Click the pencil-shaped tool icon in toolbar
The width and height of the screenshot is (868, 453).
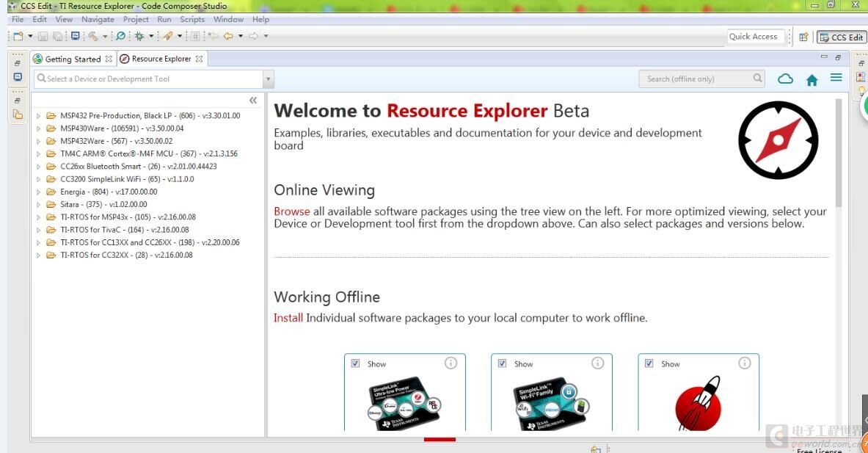coord(168,36)
